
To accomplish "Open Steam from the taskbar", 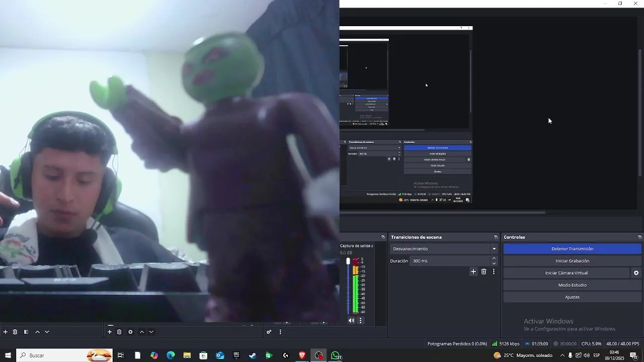I will [x=253, y=355].
